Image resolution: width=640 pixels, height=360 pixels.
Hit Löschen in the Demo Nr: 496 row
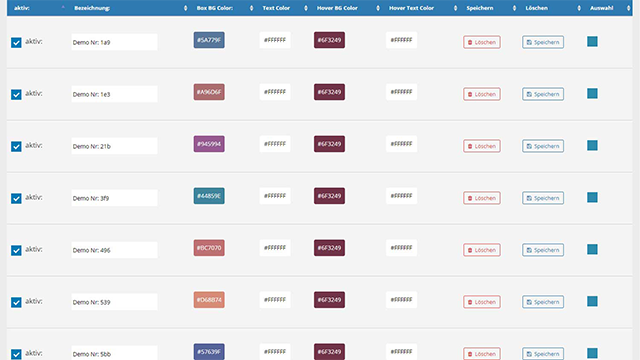pyautogui.click(x=482, y=250)
